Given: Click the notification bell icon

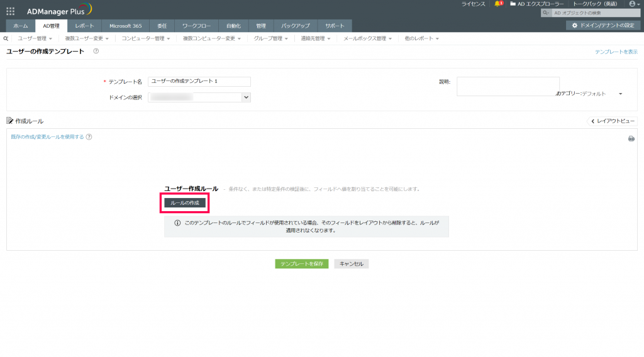Looking at the screenshot, I should point(498,4).
